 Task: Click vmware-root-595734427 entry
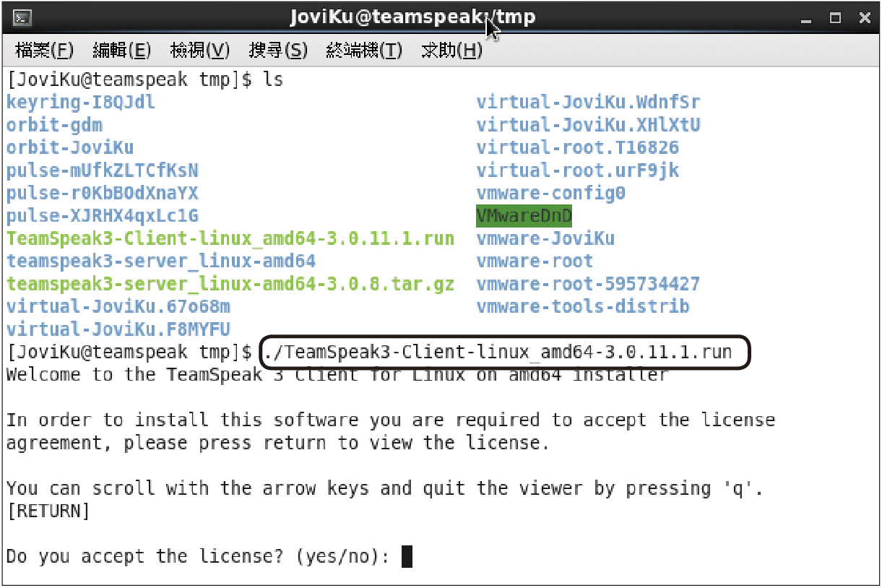589,284
